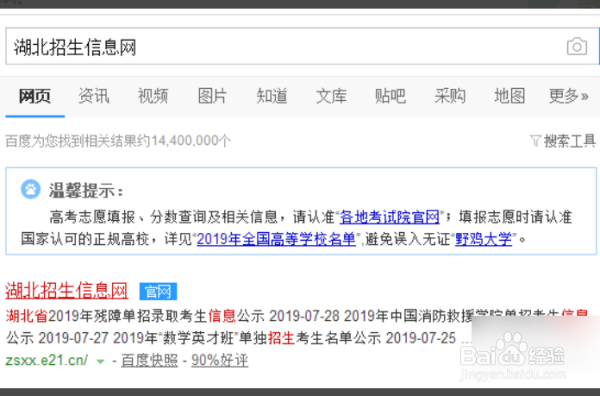Click the 搜索工具 funnel icon
Viewport: 600px width, 396px height.
pos(536,141)
